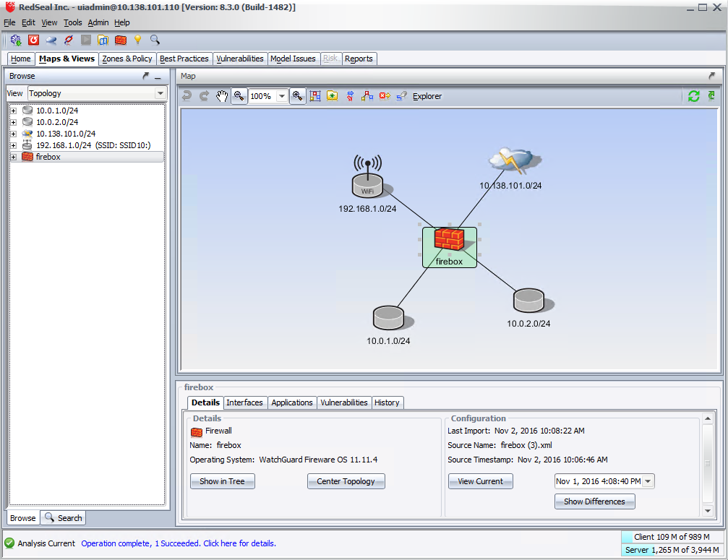Click the green Refresh icon on the map toolbar
This screenshot has width=728, height=560.
coord(693,95)
